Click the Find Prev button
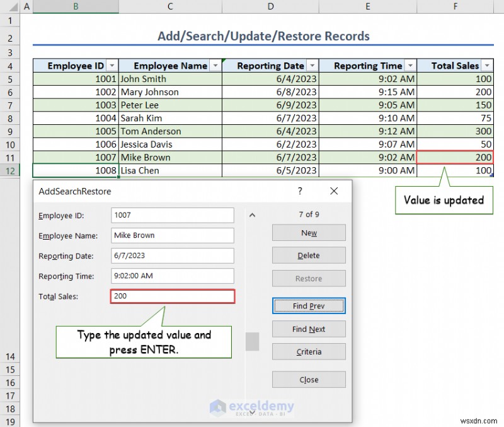Screen dimensions: 504x427 (x=309, y=306)
